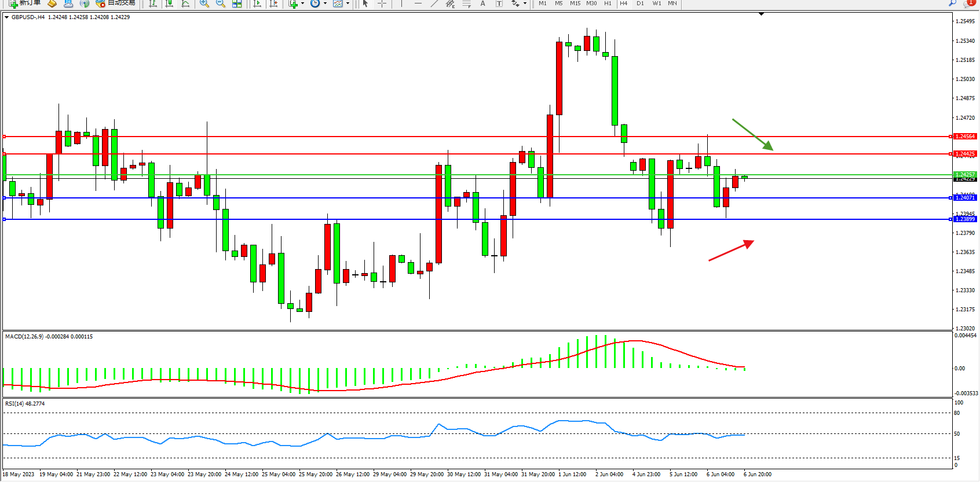980x482 pixels.
Task: Select the Crosshair tool
Action: [382, 3]
